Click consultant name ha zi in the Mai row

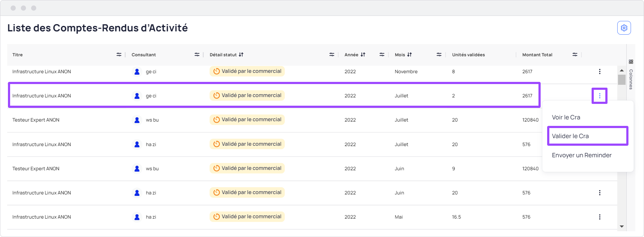click(x=151, y=217)
